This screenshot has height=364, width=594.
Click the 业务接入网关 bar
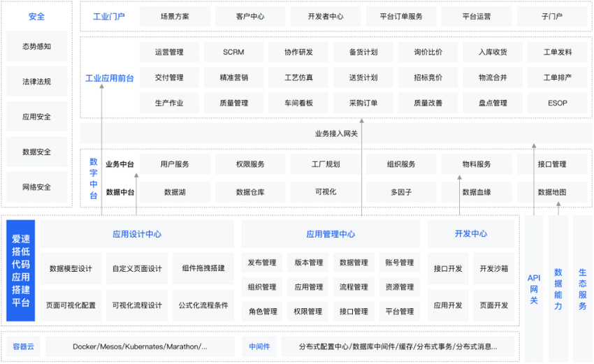coord(335,133)
